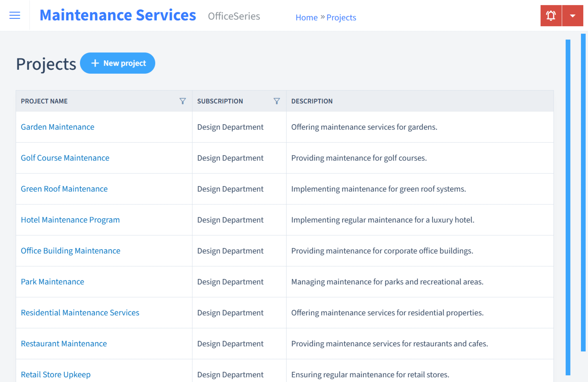Open the Hotel Maintenance Program
Image resolution: width=588 pixels, height=382 pixels.
[x=70, y=220]
